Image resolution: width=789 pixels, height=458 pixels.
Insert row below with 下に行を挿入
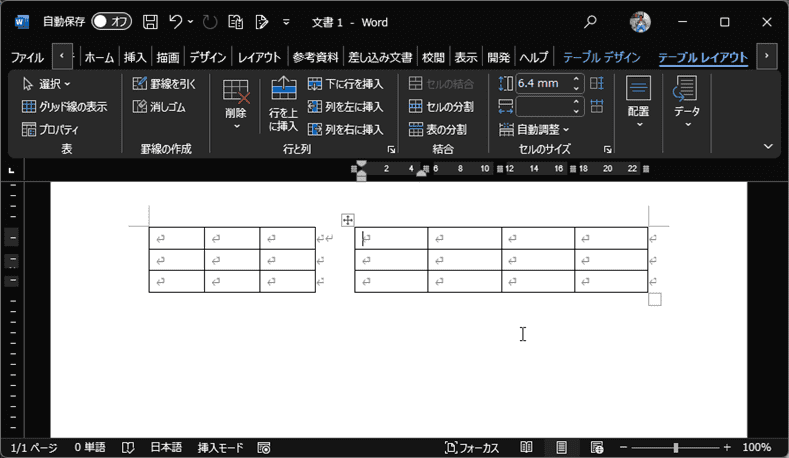(x=345, y=84)
